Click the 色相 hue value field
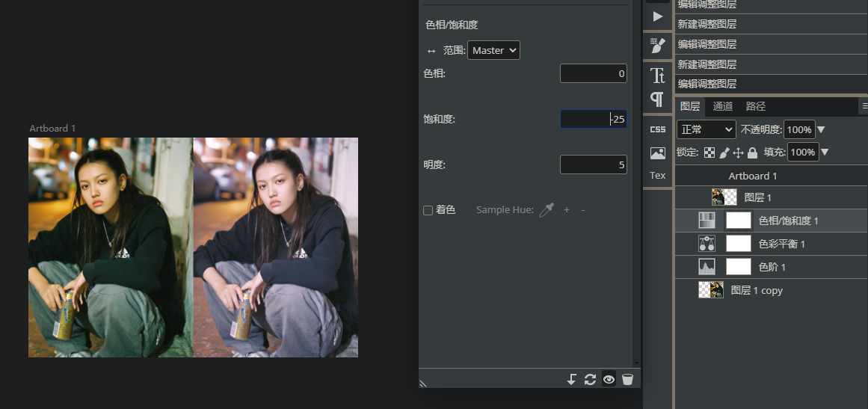 click(594, 73)
